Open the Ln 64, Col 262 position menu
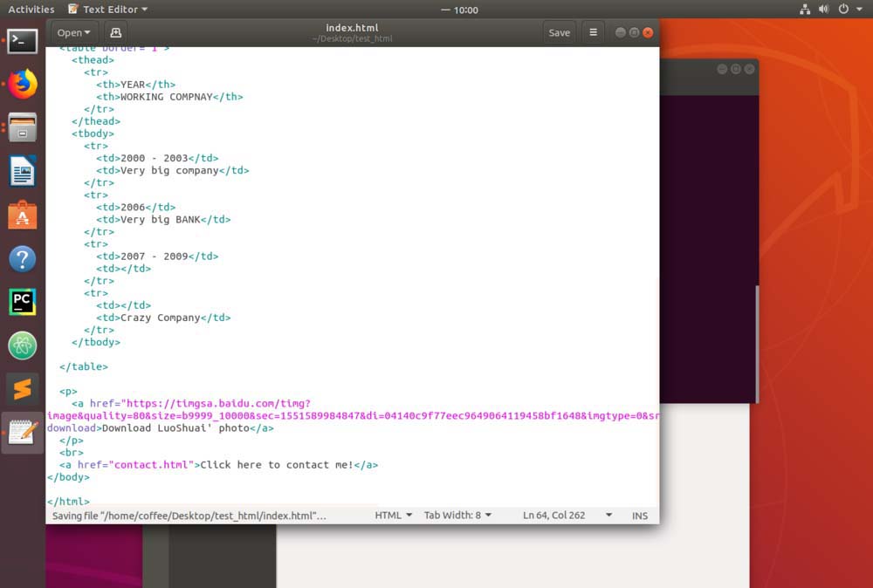Viewport: 873px width, 588px height. (x=567, y=516)
